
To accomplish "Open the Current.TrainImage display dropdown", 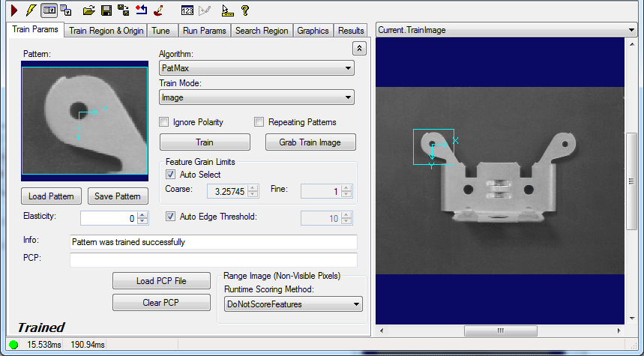I will 506,30.
